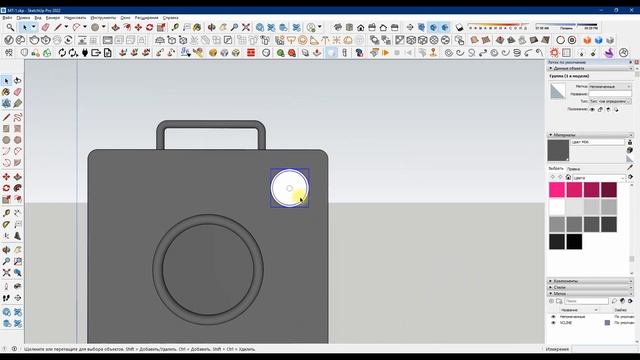Click the materials home house icon
The width and height of the screenshot is (640, 360).
pyautogui.click(x=568, y=177)
